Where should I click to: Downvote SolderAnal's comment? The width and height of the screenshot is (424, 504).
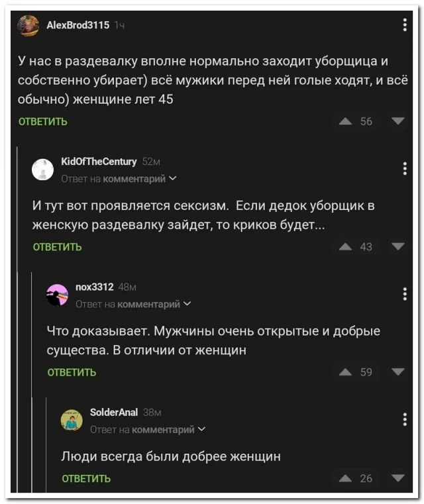coord(397,478)
